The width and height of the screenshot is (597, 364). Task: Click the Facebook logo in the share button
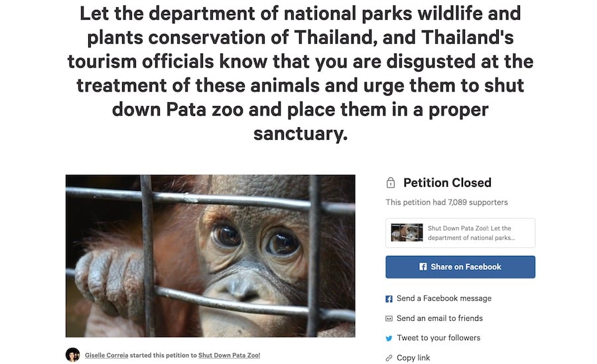(423, 267)
